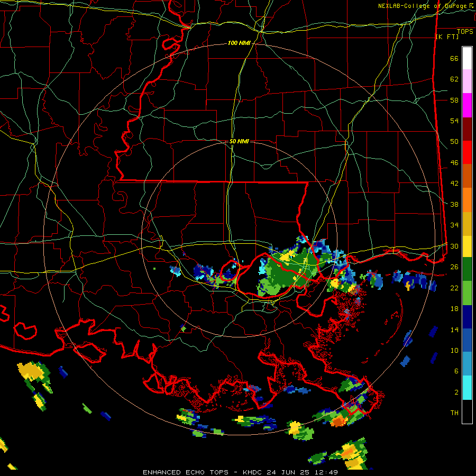Click the '10' legend value
This screenshot has height=476, width=476.
pyautogui.click(x=454, y=350)
